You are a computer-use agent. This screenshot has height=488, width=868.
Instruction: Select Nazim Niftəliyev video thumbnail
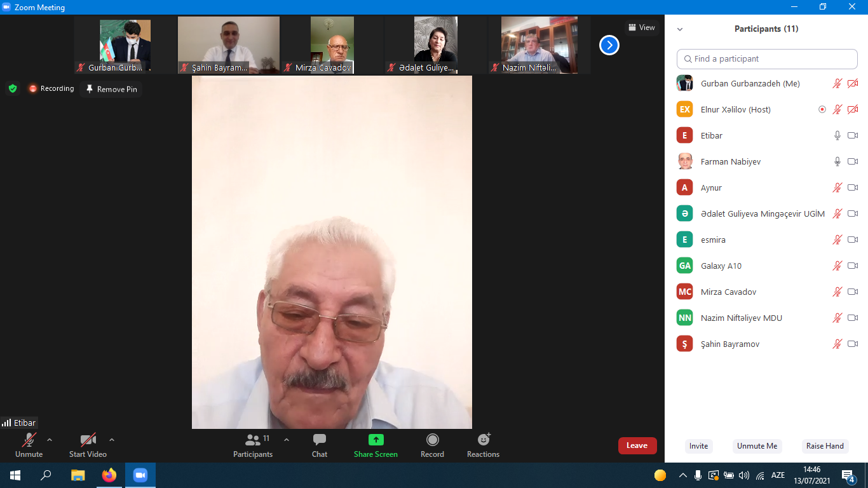[539, 45]
